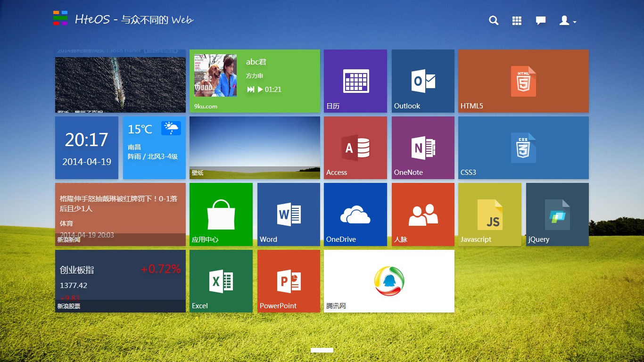Click the HteOS colorful logo
The height and width of the screenshot is (362, 644).
(x=60, y=18)
